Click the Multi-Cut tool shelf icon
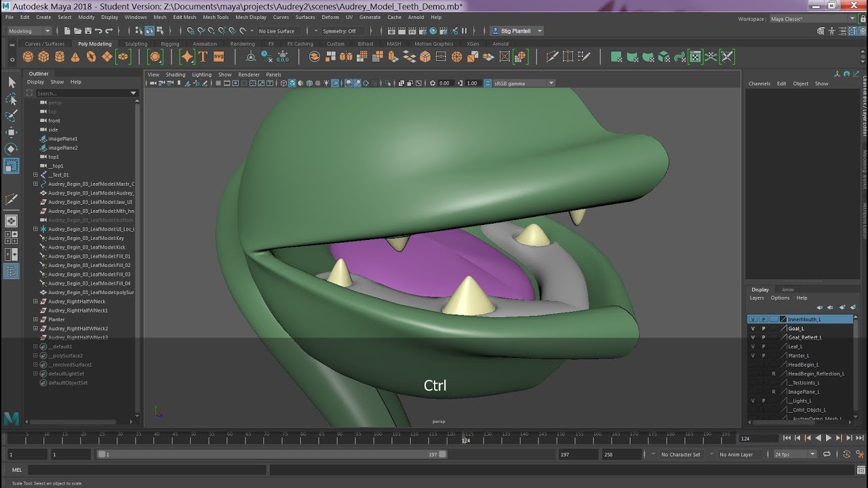Viewport: 868px width, 488px height. [x=552, y=57]
